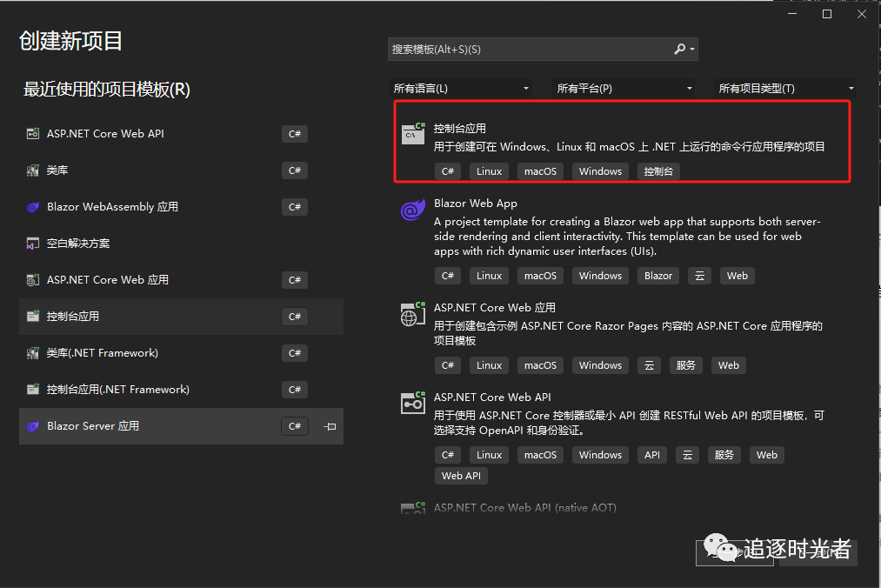Select recent template Blazor Server 应用
The image size is (881, 588).
click(181, 426)
